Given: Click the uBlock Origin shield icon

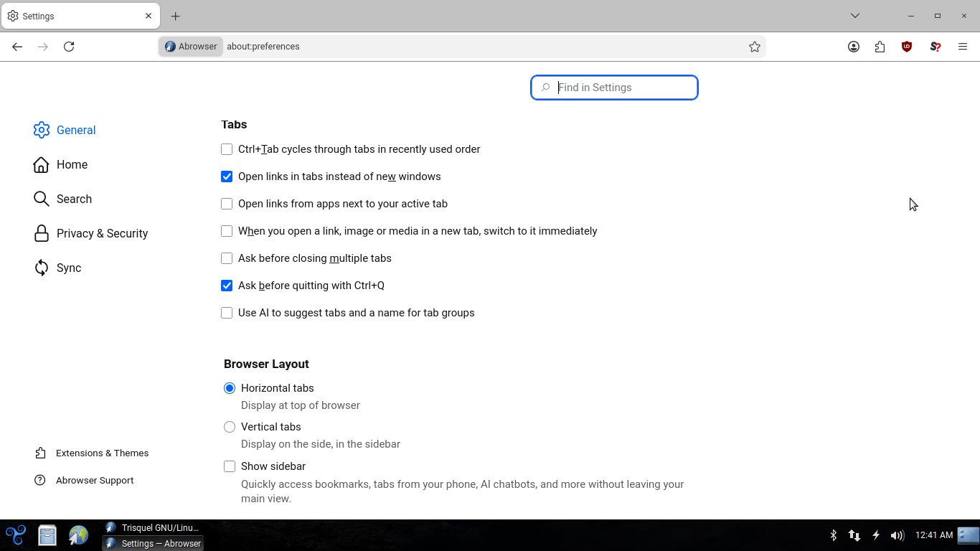Looking at the screenshot, I should (x=907, y=47).
